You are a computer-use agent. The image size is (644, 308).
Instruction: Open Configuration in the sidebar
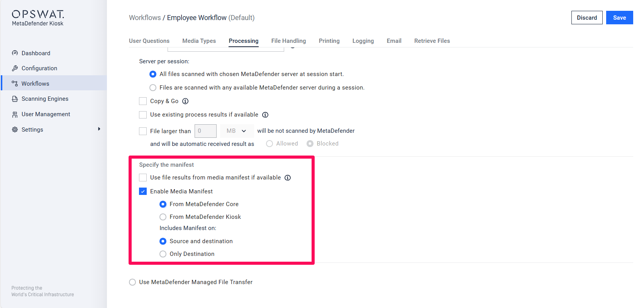click(x=54, y=68)
